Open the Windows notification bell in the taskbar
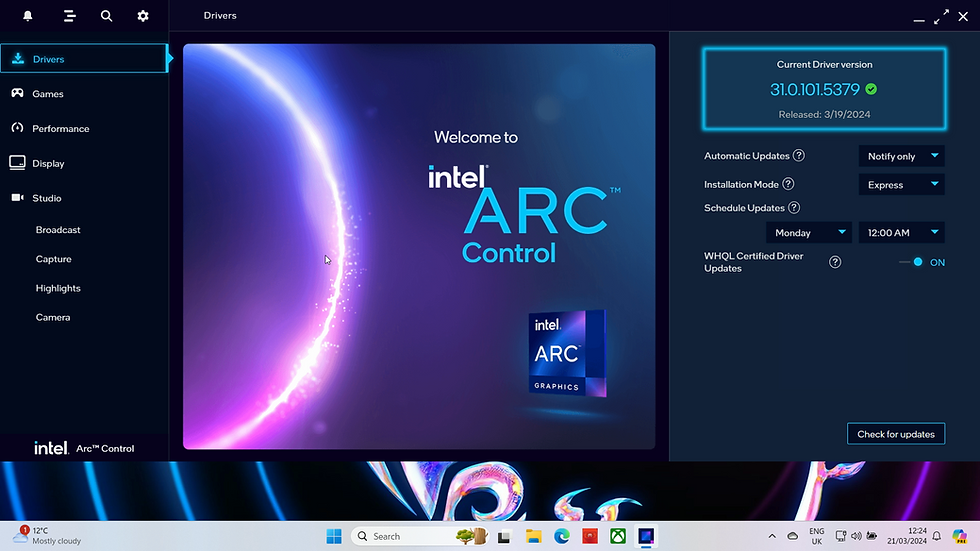 (x=936, y=536)
